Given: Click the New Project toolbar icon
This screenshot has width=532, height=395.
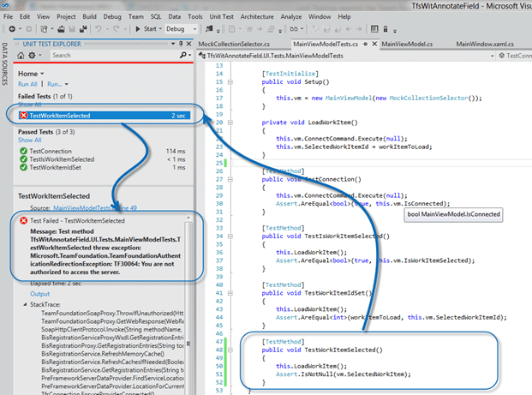Looking at the screenshot, I should [x=44, y=29].
